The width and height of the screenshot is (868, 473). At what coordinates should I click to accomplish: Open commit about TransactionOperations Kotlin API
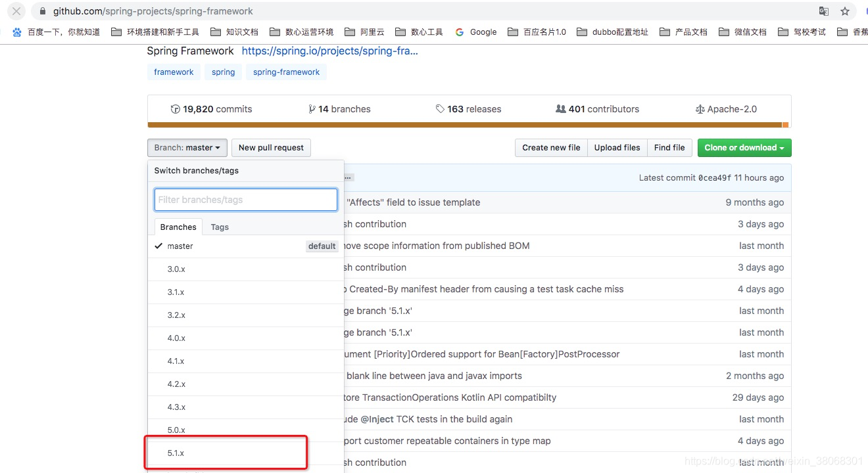click(450, 397)
